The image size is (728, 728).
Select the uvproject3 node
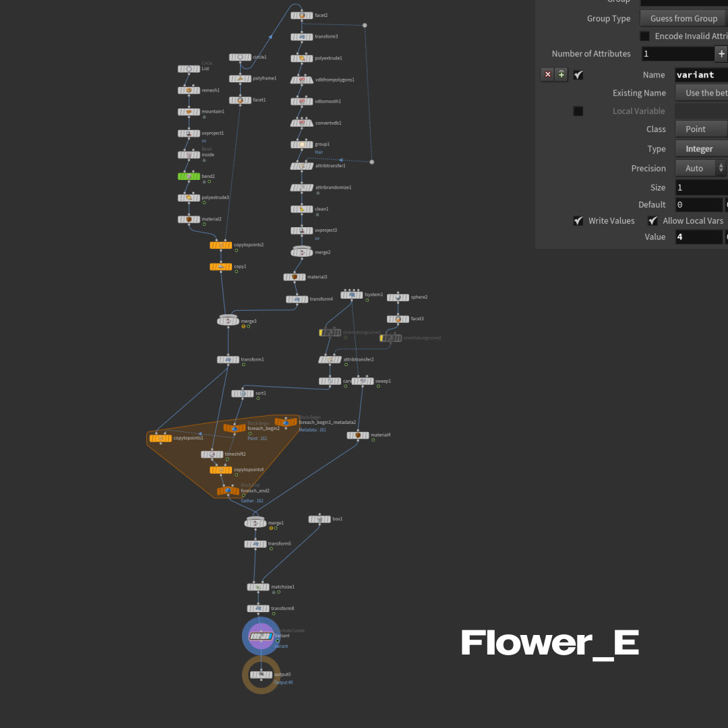click(302, 231)
